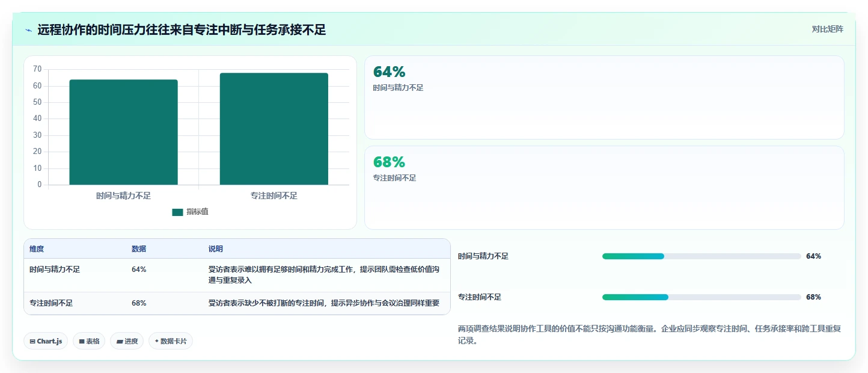
Task: Click the 维度 table column header
Action: tap(37, 249)
